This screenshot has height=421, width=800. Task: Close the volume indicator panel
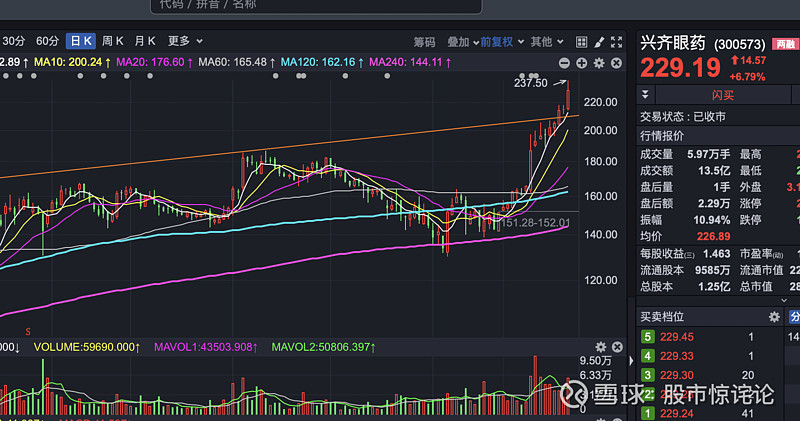tap(617, 347)
